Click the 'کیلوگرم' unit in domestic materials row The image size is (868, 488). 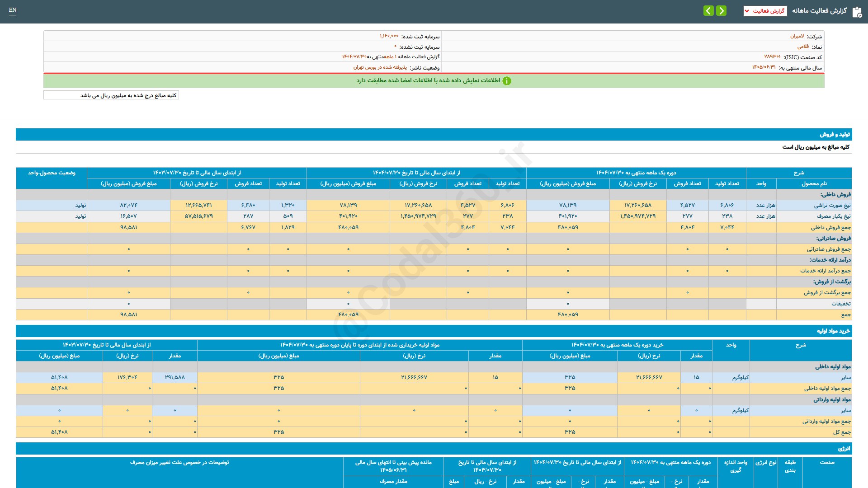click(x=740, y=377)
